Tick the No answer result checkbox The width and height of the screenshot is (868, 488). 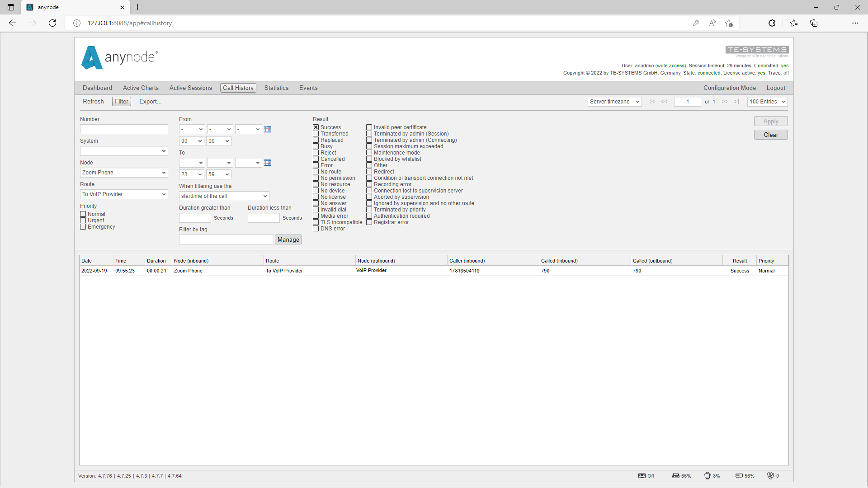click(x=316, y=203)
